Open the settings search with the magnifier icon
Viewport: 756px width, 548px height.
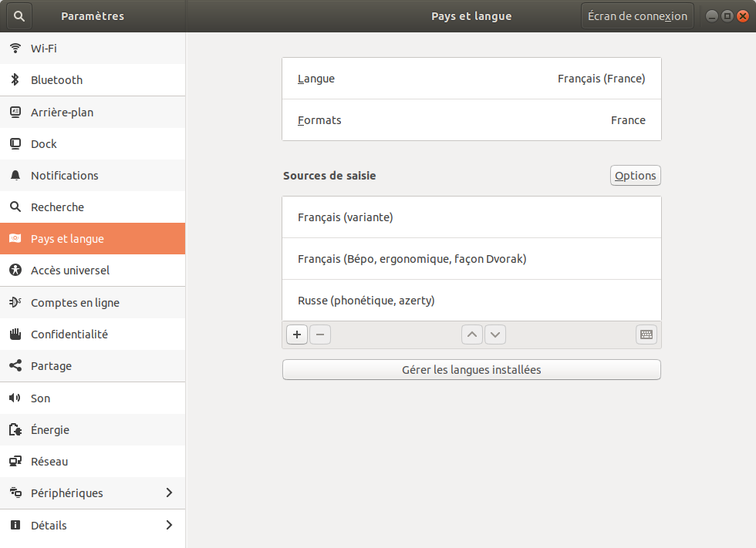[x=18, y=15]
